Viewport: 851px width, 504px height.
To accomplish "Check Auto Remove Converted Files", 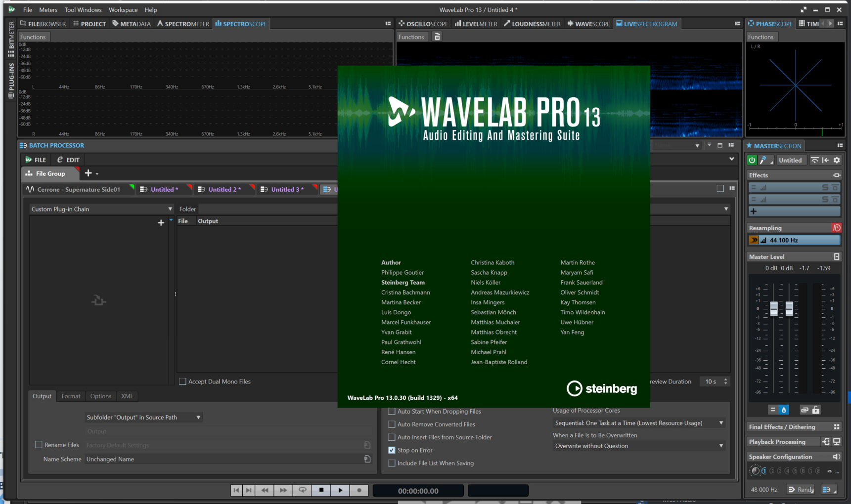I will click(392, 424).
